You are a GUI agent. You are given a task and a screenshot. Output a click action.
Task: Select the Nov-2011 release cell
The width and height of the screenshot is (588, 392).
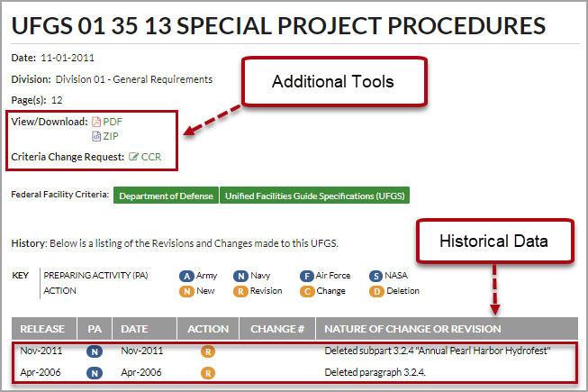(x=41, y=351)
